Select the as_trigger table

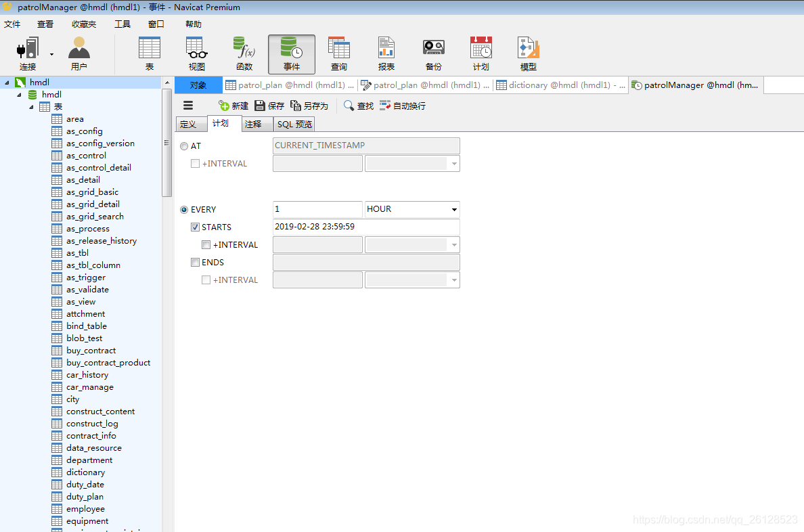(x=86, y=278)
